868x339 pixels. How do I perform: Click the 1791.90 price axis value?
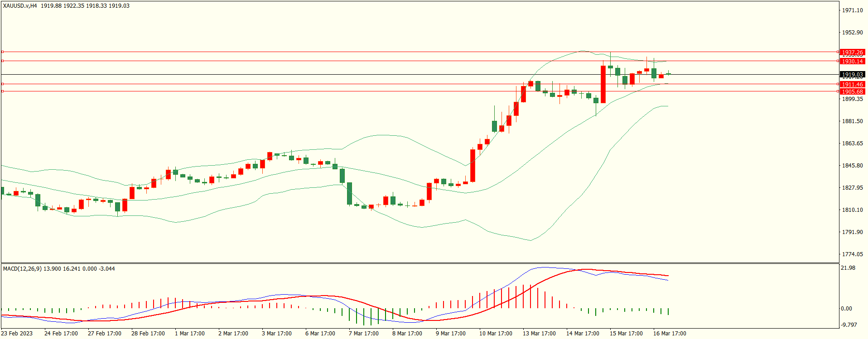click(852, 232)
